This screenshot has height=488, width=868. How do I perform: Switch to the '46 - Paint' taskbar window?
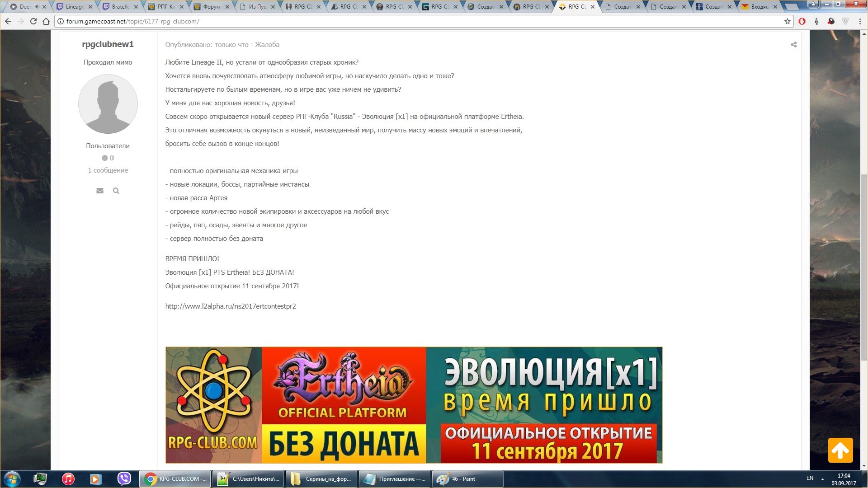click(467, 479)
